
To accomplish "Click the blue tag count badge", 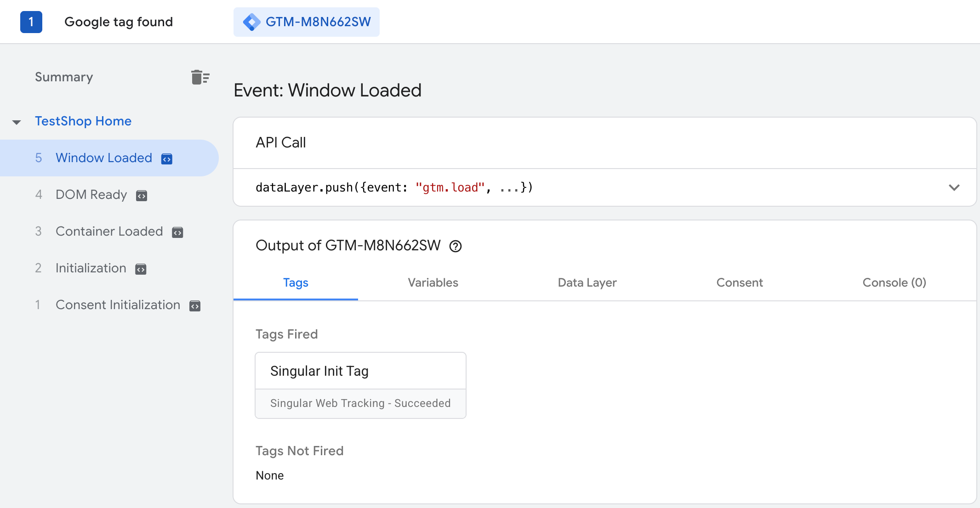I will (31, 22).
